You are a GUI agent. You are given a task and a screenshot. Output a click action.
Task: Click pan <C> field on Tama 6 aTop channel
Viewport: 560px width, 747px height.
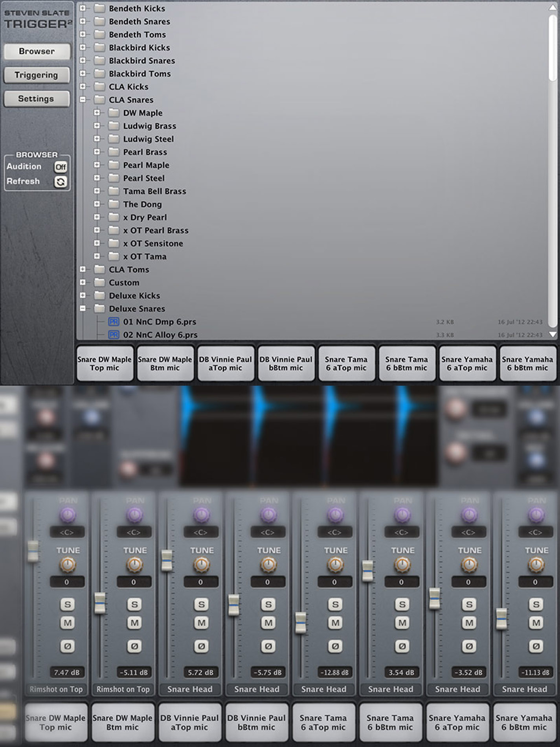coord(334,532)
